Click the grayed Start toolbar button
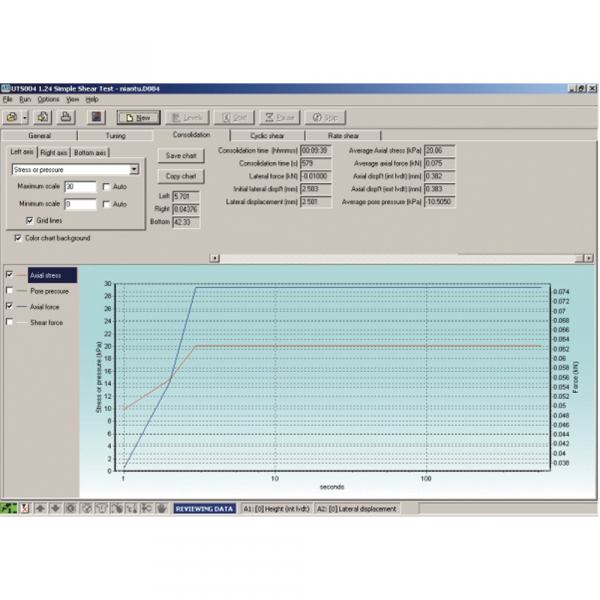Viewport: 600px width, 600px height. (231, 117)
